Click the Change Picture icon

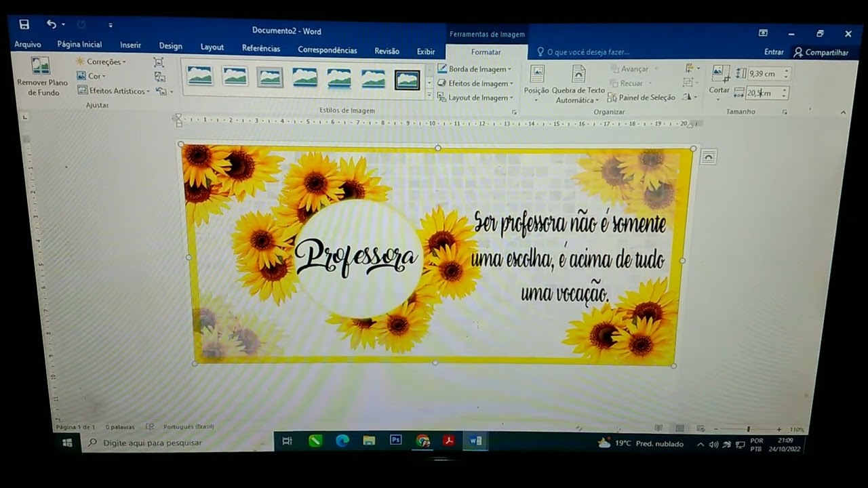160,77
